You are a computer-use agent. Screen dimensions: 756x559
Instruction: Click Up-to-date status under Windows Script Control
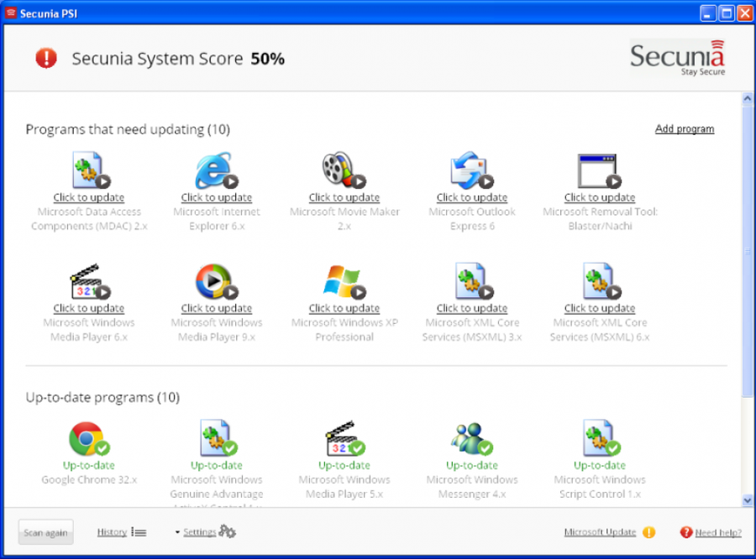point(600,466)
